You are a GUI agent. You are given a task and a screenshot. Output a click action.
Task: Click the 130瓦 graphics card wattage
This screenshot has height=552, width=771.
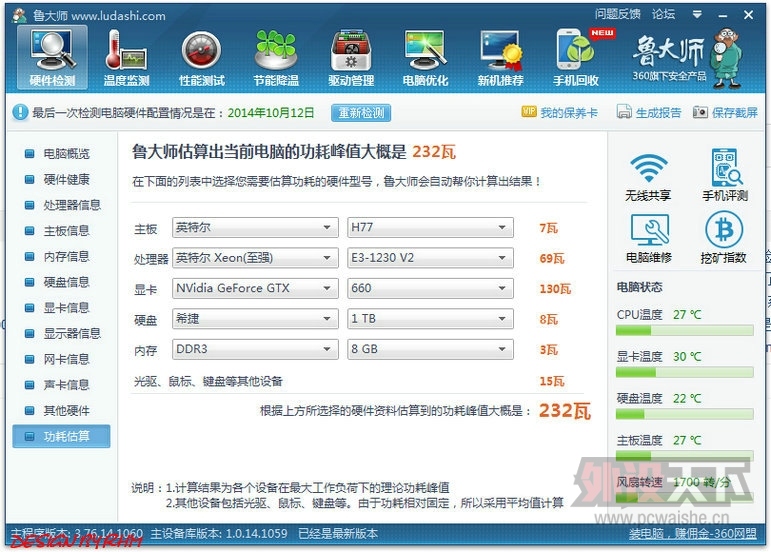pyautogui.click(x=555, y=289)
